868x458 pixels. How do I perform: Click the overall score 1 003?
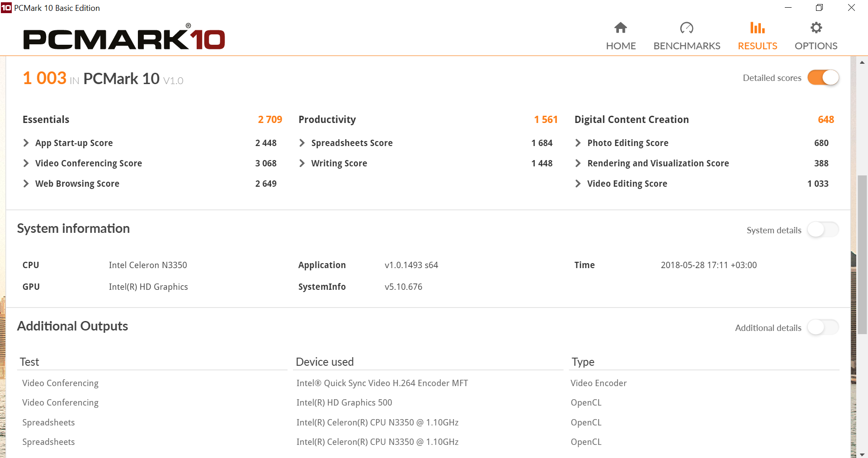45,78
